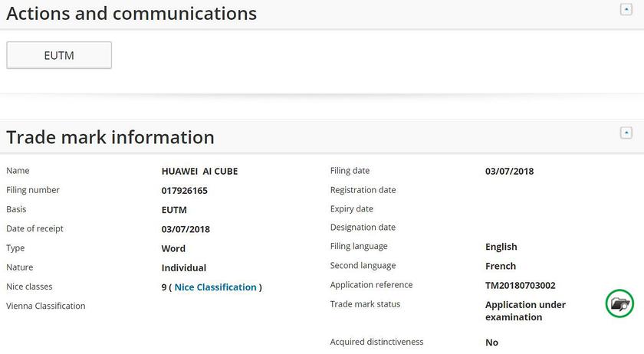Click the Word type value

click(x=173, y=249)
